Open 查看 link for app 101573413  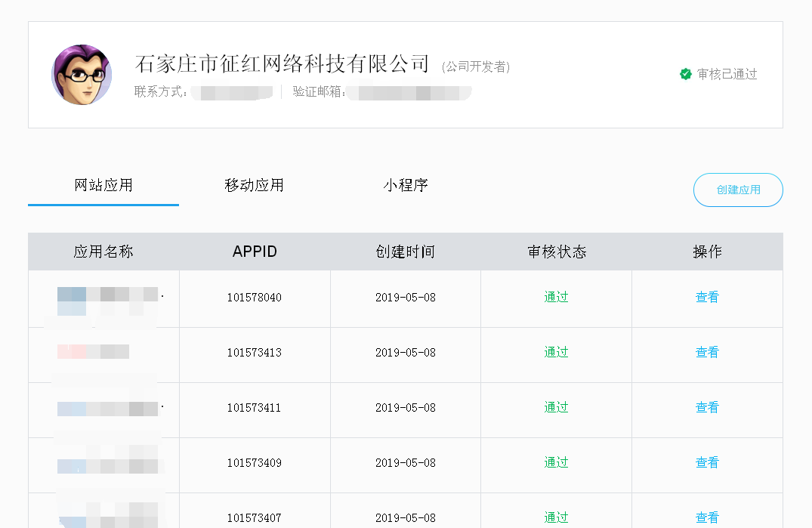[x=708, y=352]
